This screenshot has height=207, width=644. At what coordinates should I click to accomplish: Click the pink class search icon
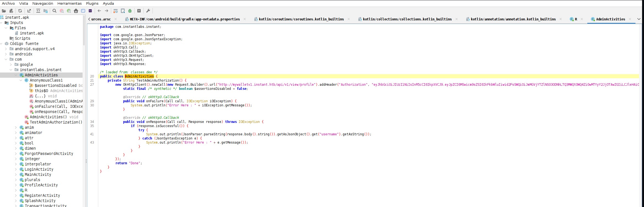(62, 11)
